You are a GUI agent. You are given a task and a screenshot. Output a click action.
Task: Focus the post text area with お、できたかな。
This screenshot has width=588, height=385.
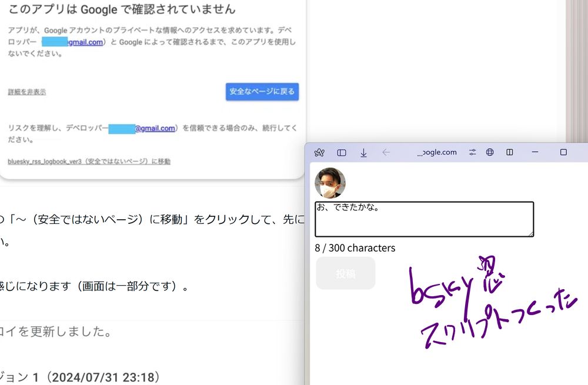(x=424, y=219)
